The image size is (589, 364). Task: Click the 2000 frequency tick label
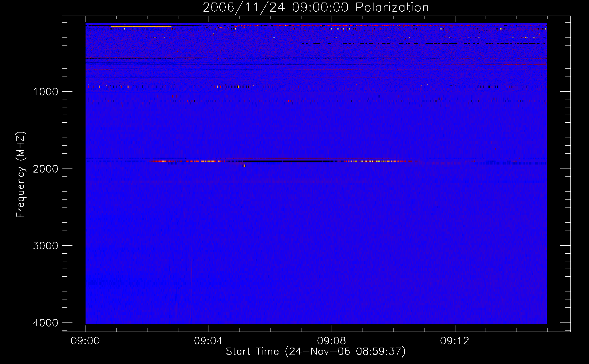[x=46, y=169]
